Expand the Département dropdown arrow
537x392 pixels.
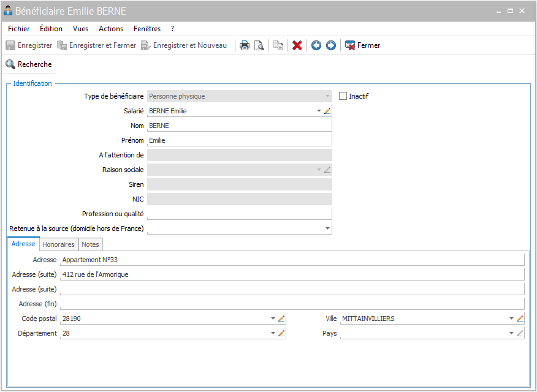point(273,333)
